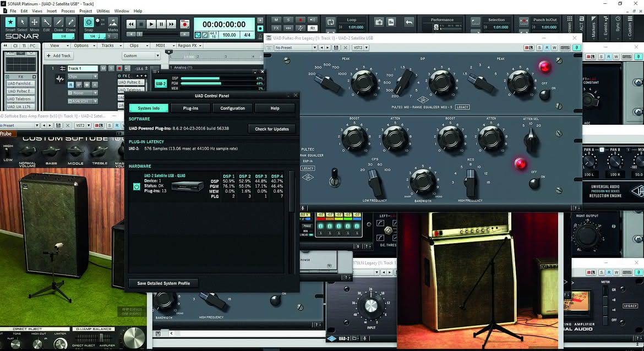
Task: Click the Add Track button
Action: pyautogui.click(x=59, y=56)
